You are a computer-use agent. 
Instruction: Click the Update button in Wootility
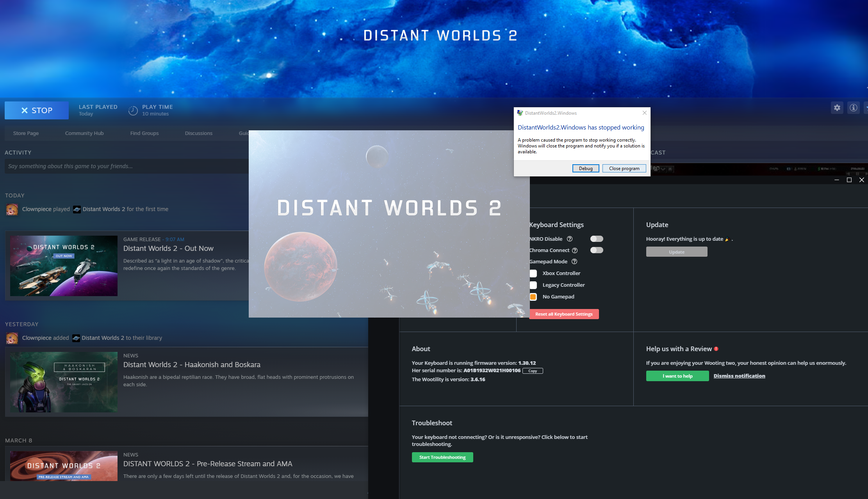tap(677, 252)
